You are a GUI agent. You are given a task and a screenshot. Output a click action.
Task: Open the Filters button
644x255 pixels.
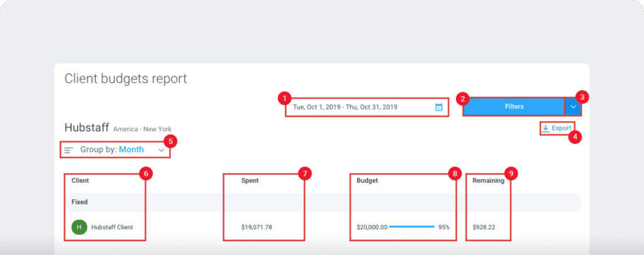click(x=514, y=107)
